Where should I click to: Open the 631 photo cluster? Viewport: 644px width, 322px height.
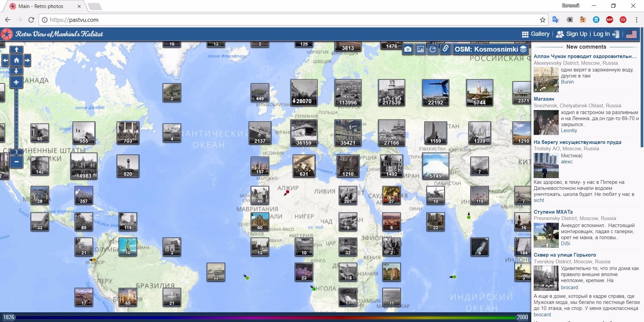(304, 166)
